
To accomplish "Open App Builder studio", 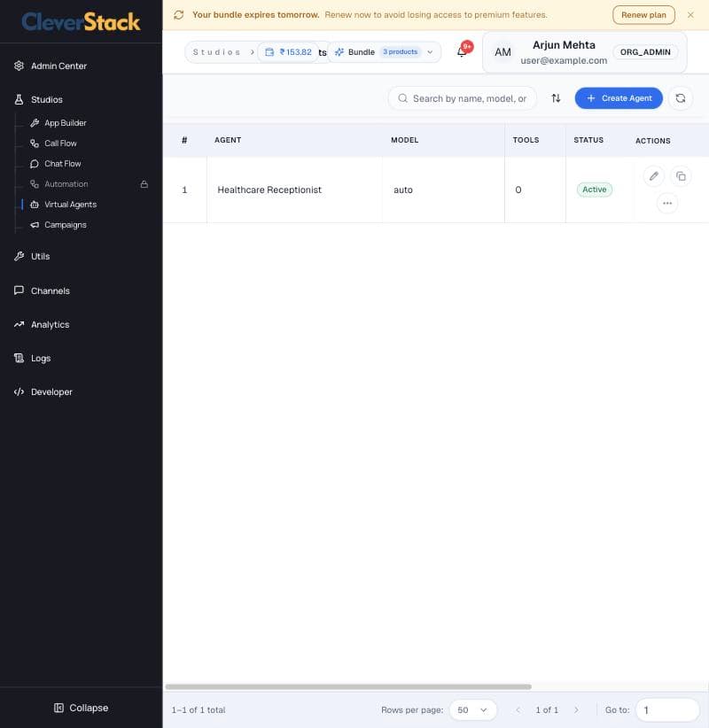I will (65, 123).
